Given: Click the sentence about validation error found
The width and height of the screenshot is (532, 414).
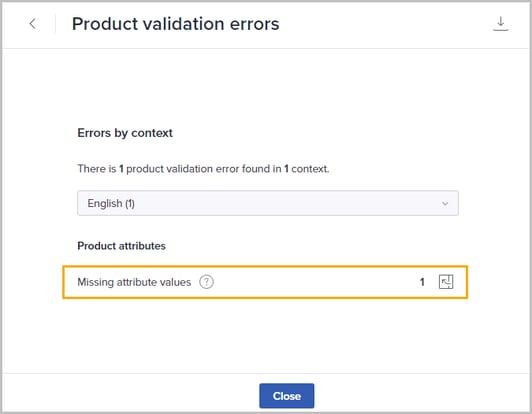Looking at the screenshot, I should coord(203,169).
